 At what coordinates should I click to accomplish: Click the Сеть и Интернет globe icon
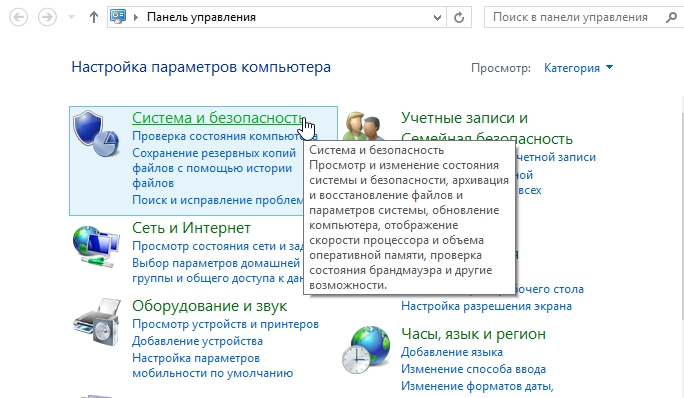pyautogui.click(x=96, y=246)
